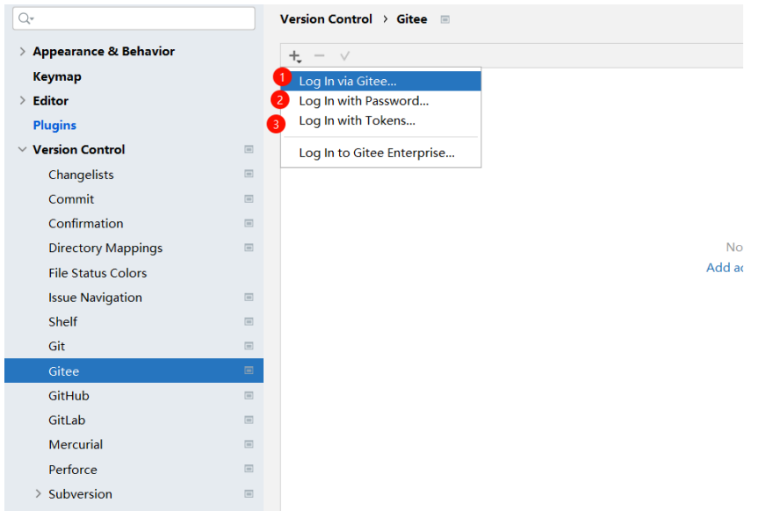Select Changelists in settings tree
759x532 pixels.
coord(81,175)
